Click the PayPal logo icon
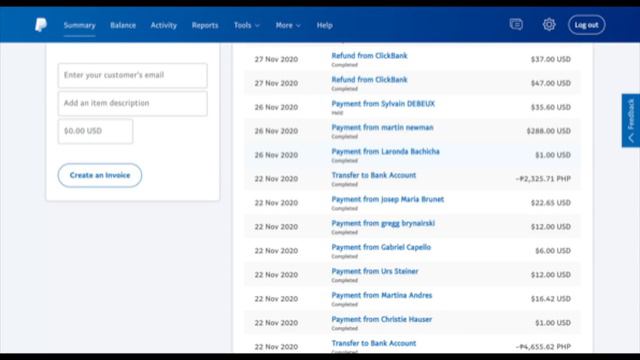 pyautogui.click(x=40, y=25)
